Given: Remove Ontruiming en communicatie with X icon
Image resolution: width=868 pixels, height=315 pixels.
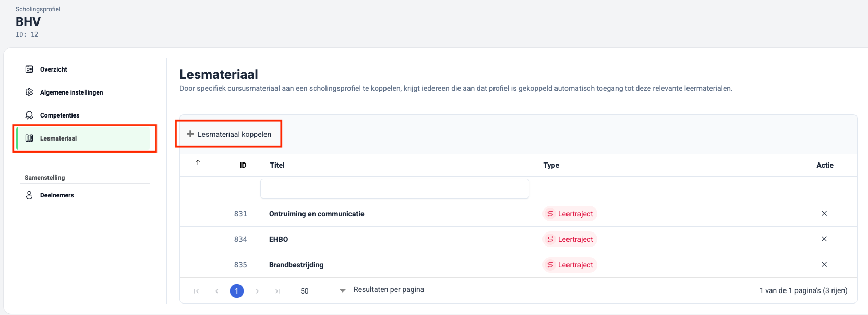Looking at the screenshot, I should (x=824, y=213).
